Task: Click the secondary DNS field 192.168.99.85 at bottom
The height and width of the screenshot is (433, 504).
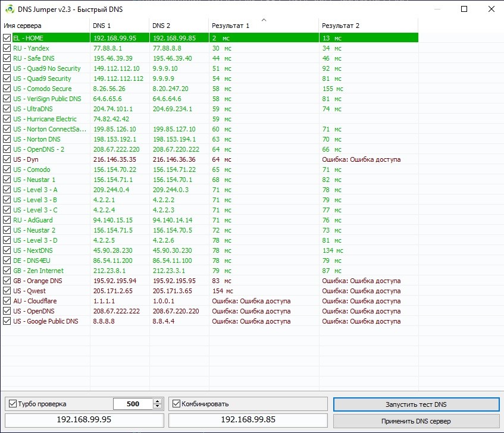Action: click(x=248, y=419)
